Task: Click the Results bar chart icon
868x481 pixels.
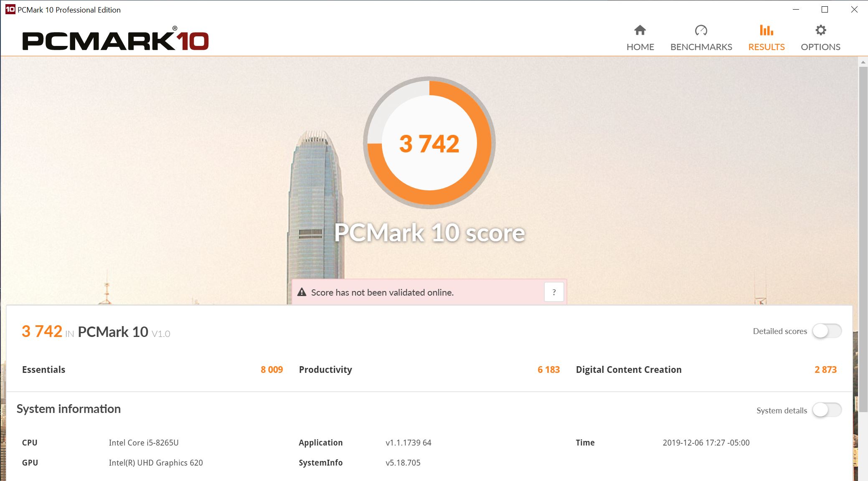Action: coord(766,30)
